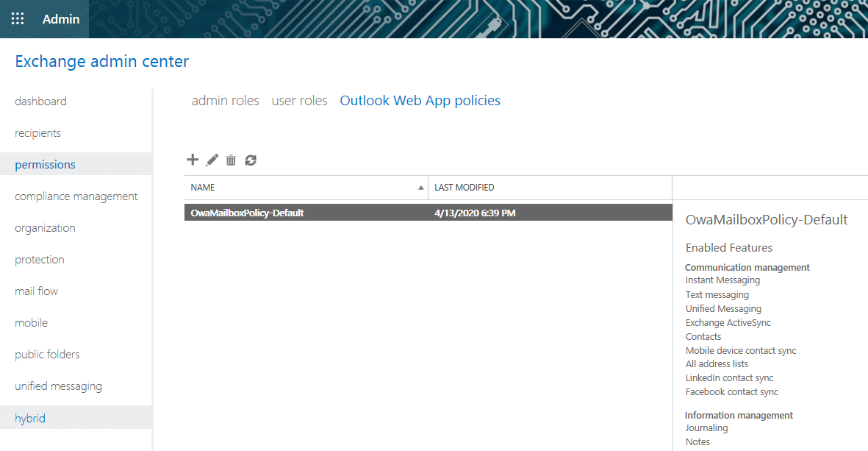
Task: Click Contacts in the details pane
Action: pos(703,336)
